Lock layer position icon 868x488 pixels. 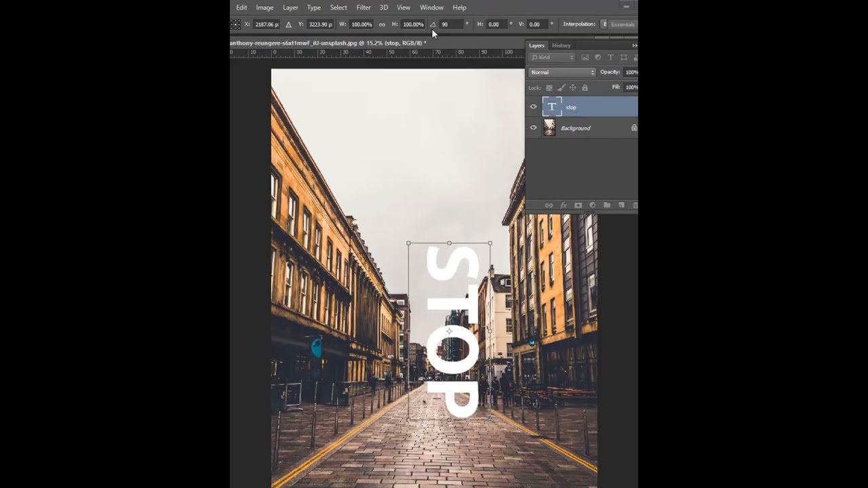tap(572, 87)
